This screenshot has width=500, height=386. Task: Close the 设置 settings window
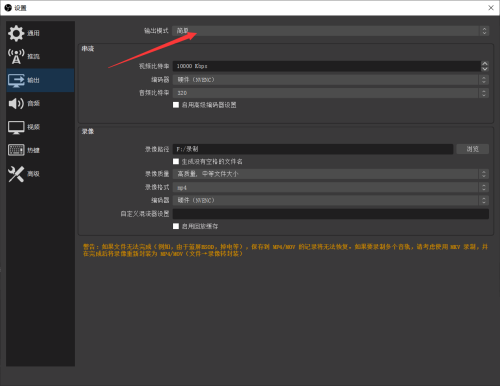491,8
